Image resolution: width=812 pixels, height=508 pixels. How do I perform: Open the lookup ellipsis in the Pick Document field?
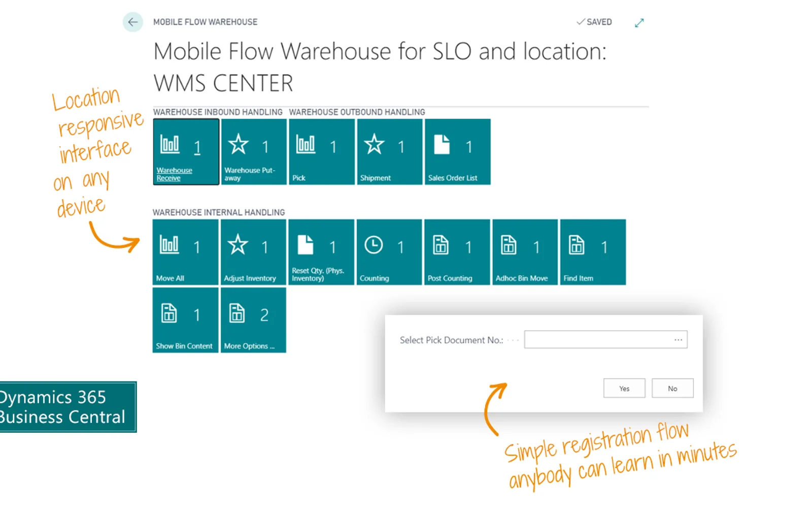pyautogui.click(x=678, y=339)
